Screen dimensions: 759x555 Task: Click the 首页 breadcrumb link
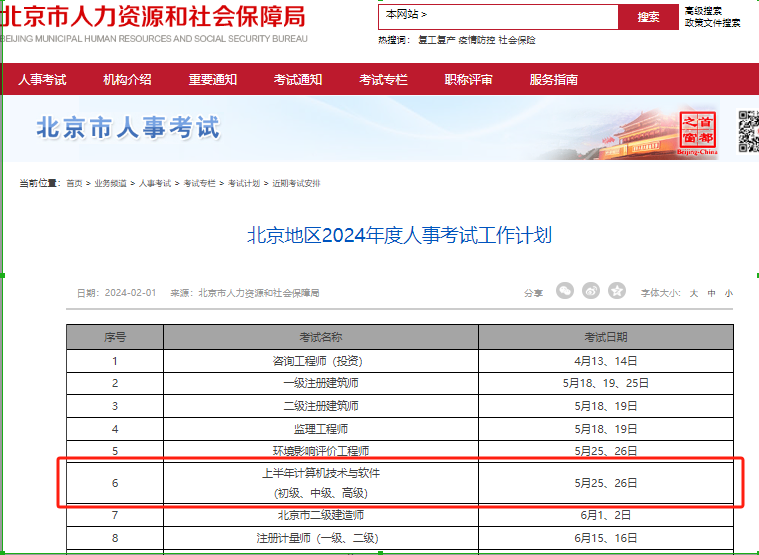[x=74, y=184]
